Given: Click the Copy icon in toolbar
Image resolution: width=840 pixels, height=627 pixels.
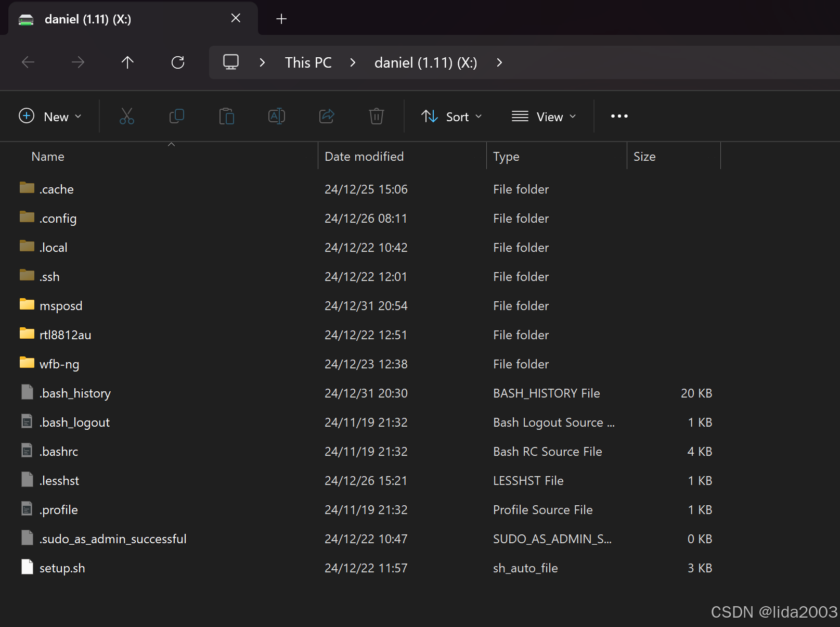Looking at the screenshot, I should (x=177, y=116).
